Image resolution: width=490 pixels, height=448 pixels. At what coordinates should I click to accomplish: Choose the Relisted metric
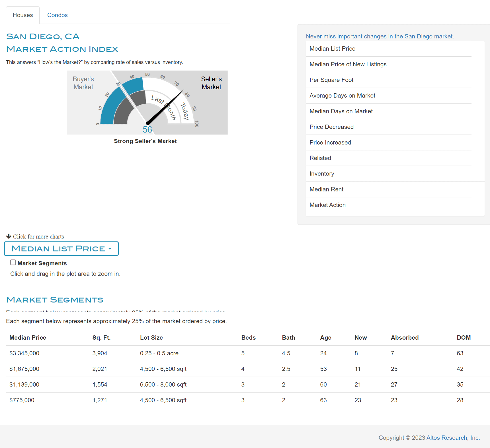coord(389,158)
